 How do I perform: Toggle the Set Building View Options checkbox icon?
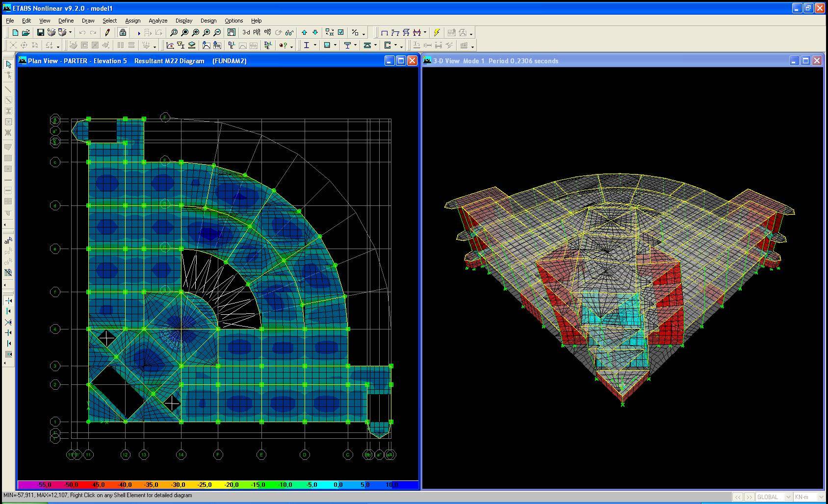341,33
